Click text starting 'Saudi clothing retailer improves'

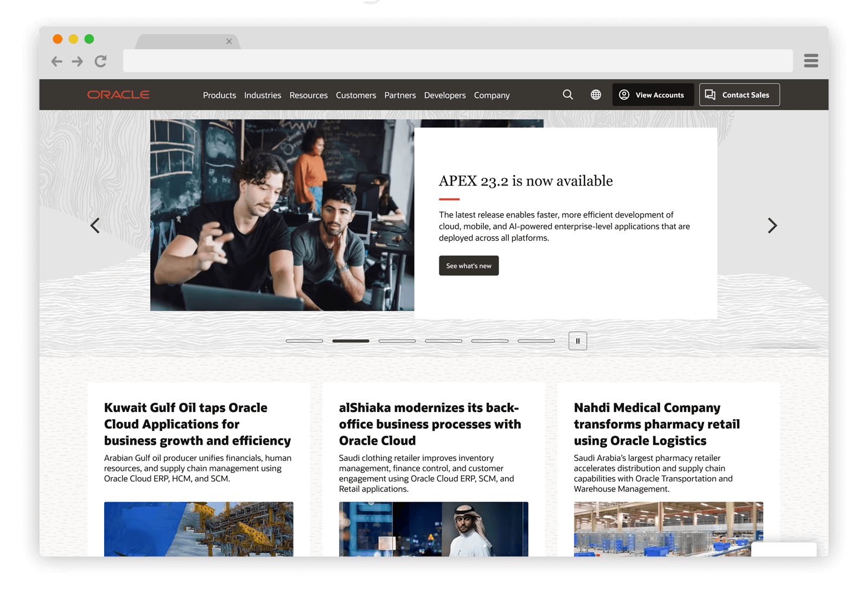(426, 473)
